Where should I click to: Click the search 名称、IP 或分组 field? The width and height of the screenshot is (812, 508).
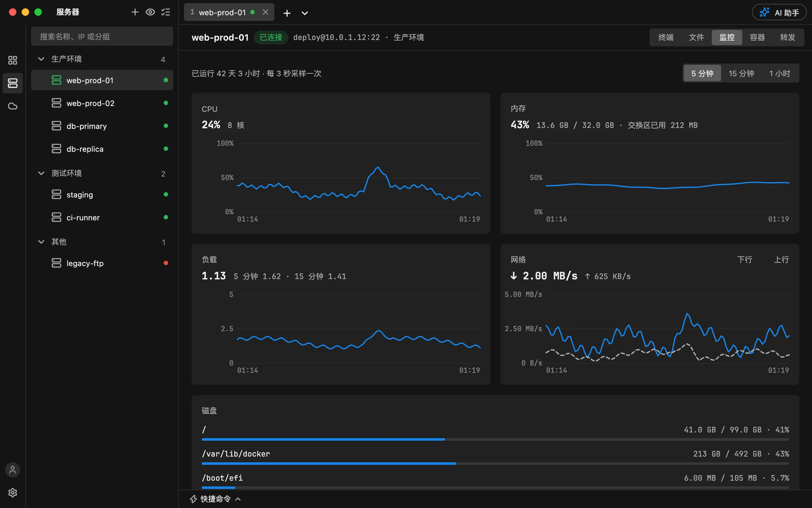coord(102,36)
